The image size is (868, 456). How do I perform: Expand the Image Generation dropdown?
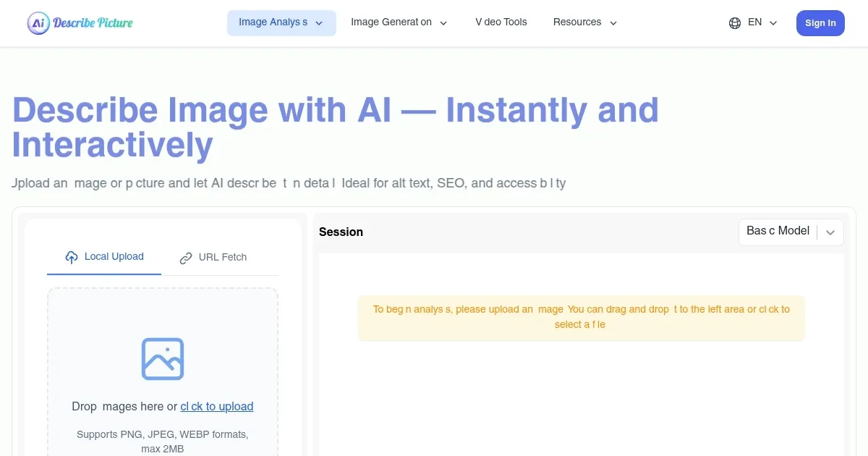pos(399,22)
